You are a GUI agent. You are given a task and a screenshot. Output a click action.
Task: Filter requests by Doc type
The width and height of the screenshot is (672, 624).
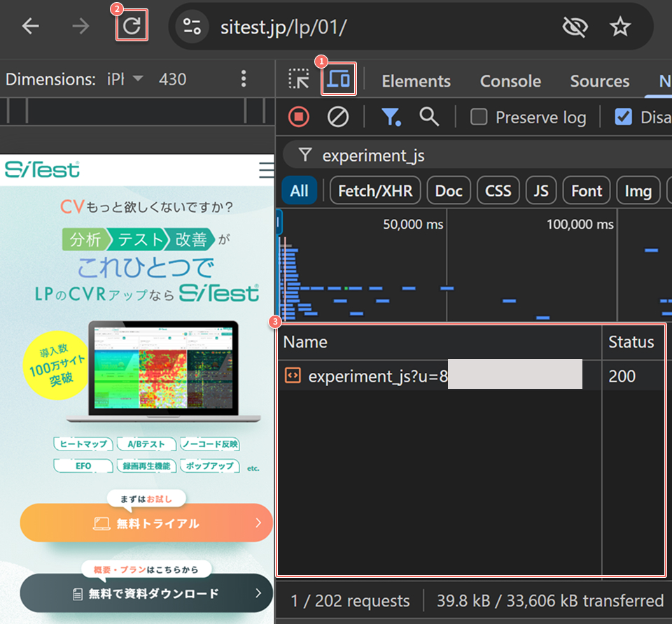click(x=449, y=190)
